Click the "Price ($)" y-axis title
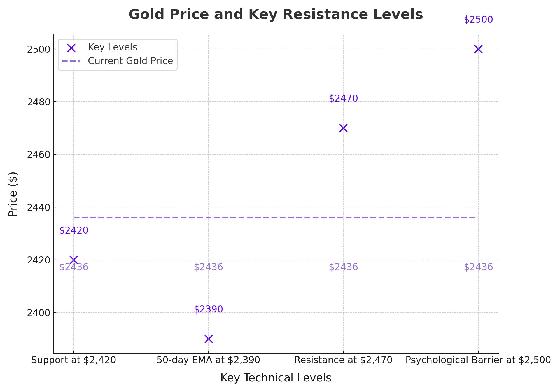 tap(13, 194)
